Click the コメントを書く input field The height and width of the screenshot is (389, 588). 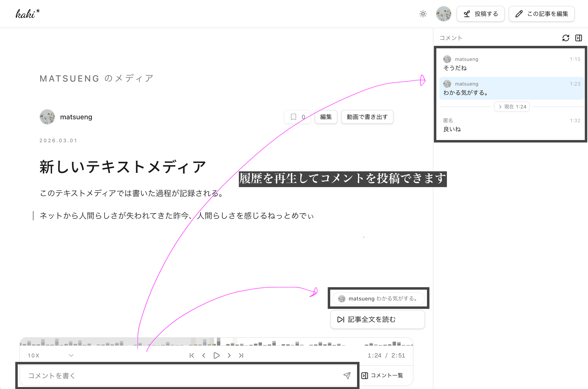point(173,376)
